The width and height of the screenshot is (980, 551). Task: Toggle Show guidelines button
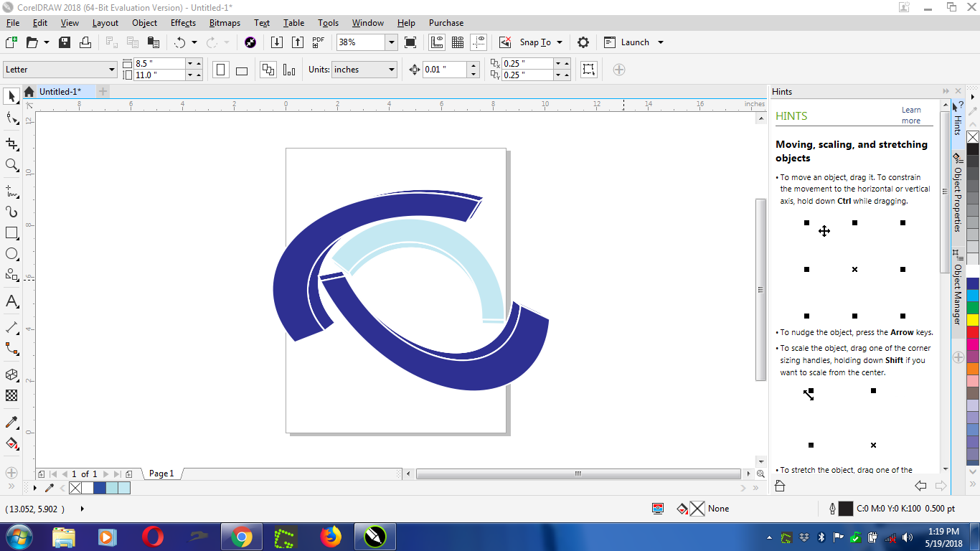tap(479, 42)
